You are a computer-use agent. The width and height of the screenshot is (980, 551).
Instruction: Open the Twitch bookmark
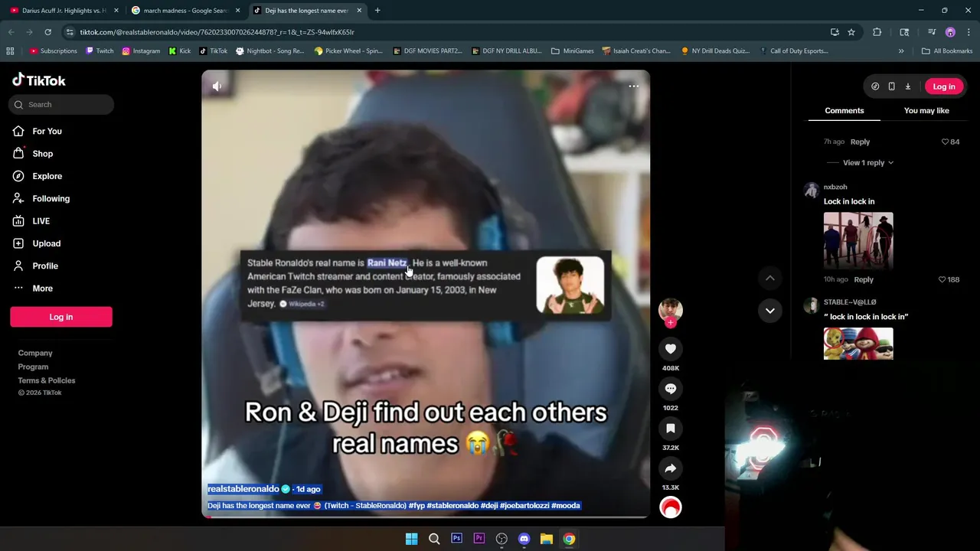pos(100,51)
